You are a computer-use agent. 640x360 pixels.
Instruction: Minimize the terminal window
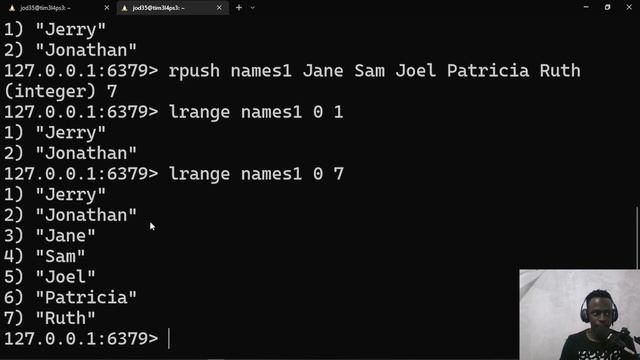coord(586,7)
